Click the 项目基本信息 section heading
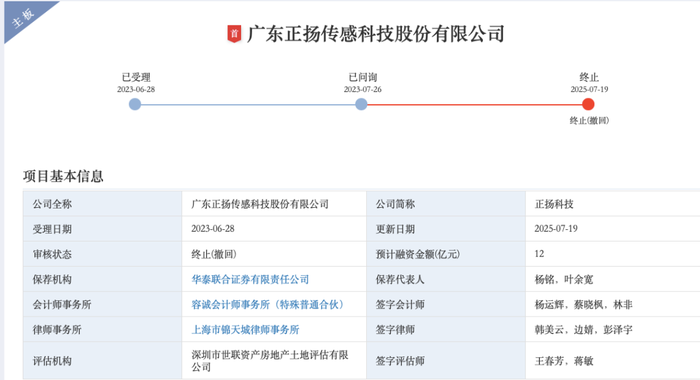The height and width of the screenshot is (380, 700). click(x=63, y=176)
